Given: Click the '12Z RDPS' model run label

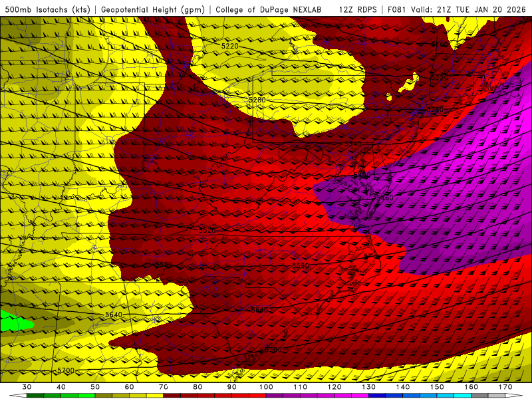Looking at the screenshot, I should coord(358,10).
